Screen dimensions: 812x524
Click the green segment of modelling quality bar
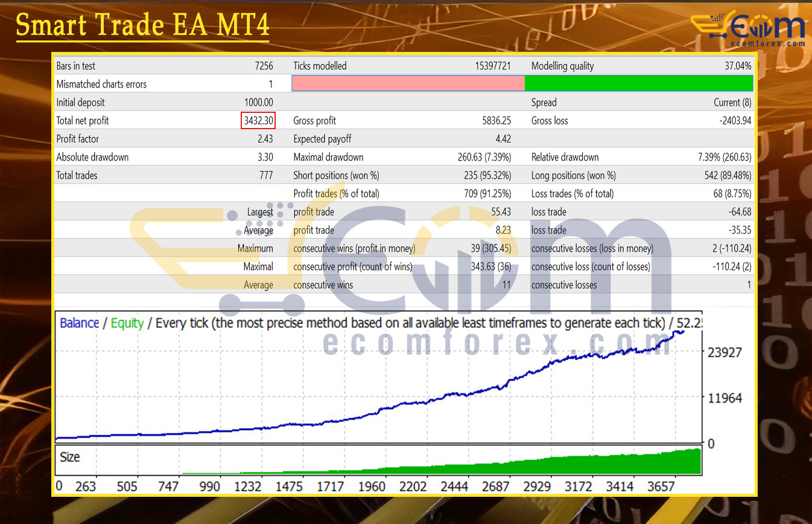(639, 83)
